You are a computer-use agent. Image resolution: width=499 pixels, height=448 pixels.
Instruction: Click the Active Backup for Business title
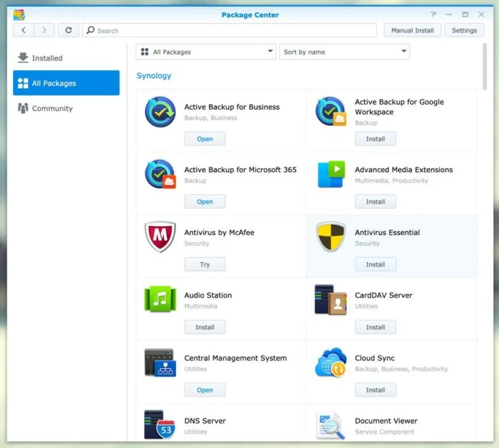[x=232, y=107]
